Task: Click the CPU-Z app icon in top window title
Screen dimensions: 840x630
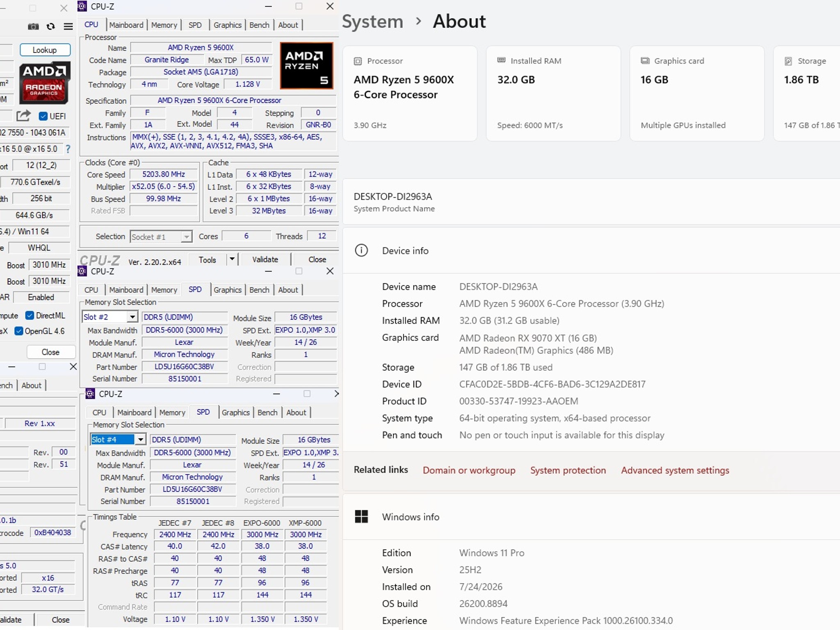Action: [82, 6]
